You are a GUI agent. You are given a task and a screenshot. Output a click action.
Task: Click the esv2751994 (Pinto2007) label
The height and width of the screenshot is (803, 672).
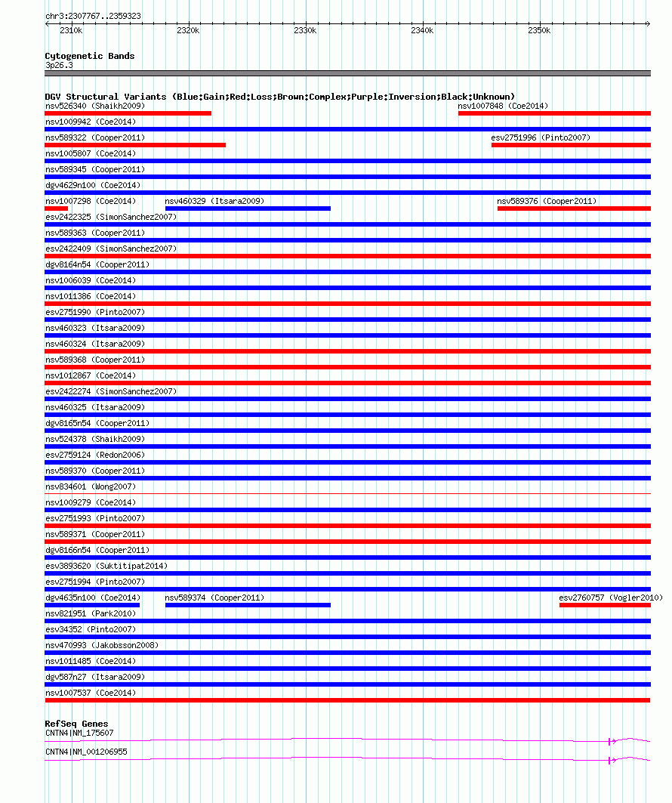pos(95,582)
